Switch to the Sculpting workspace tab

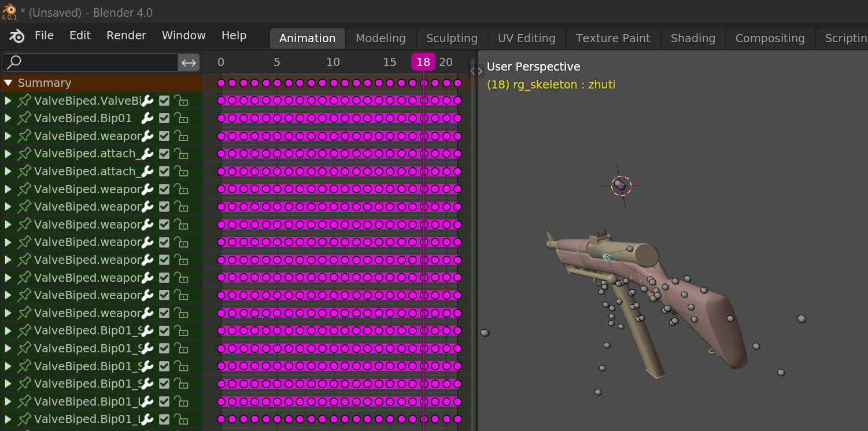coord(452,39)
